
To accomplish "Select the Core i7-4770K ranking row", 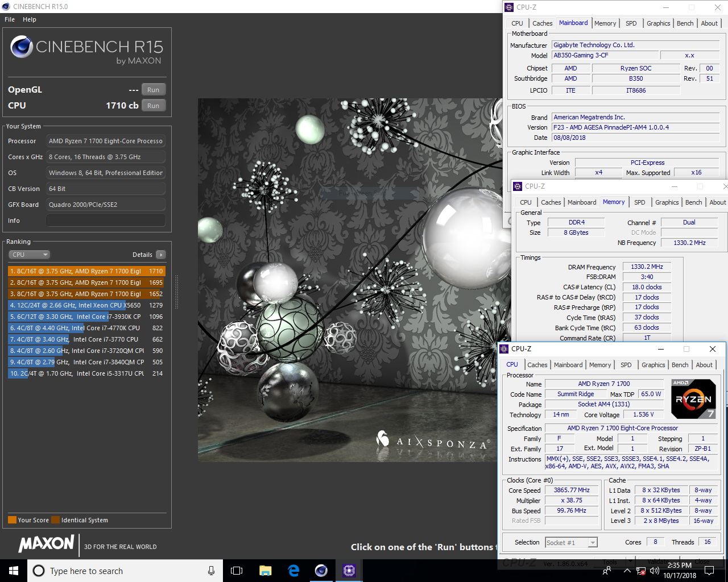I will pos(86,328).
